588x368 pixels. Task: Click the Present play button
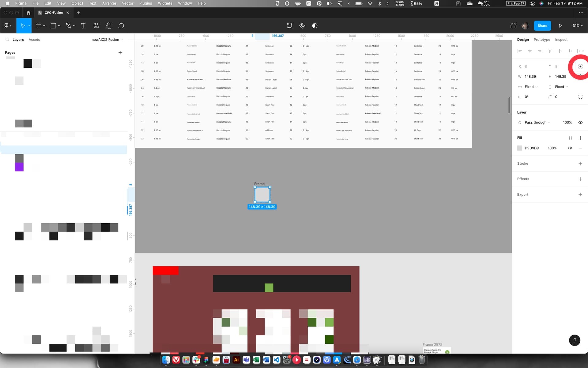coord(560,26)
